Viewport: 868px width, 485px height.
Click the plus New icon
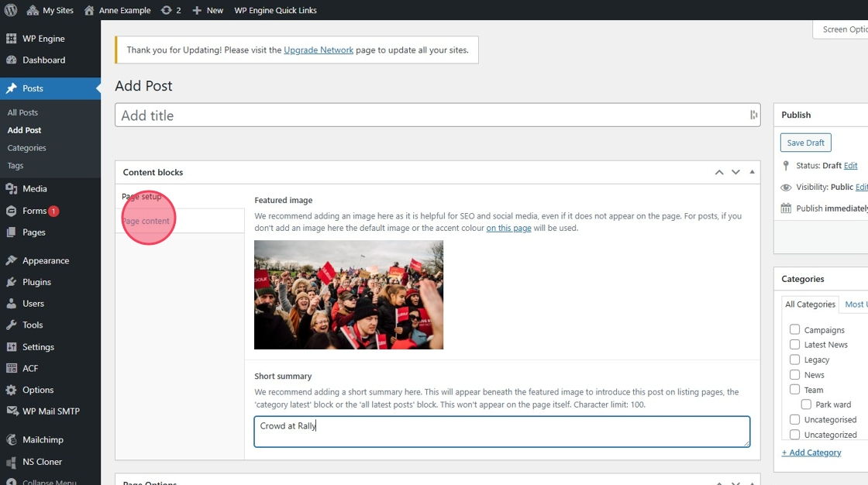(x=197, y=10)
